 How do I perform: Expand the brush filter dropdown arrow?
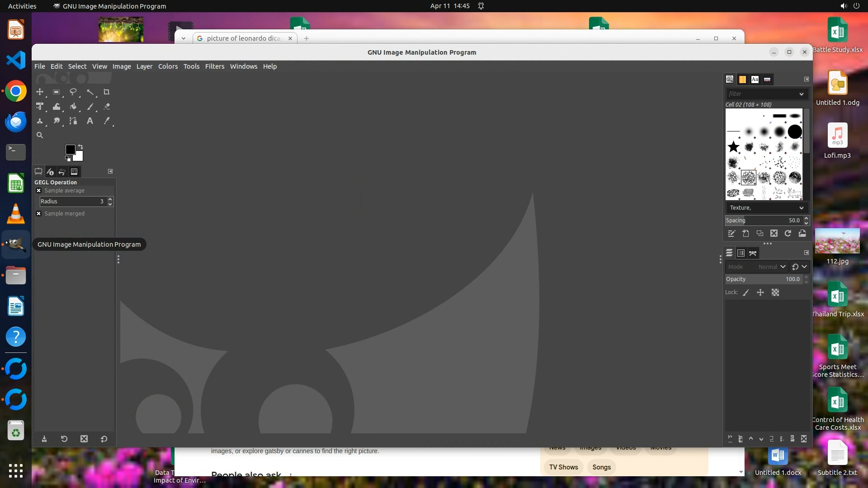point(802,94)
